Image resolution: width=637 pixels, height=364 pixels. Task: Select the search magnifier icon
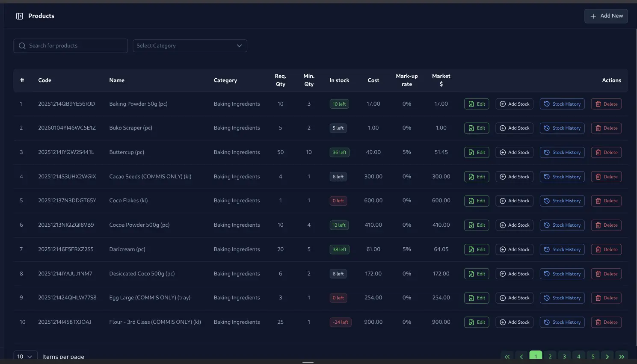point(22,45)
